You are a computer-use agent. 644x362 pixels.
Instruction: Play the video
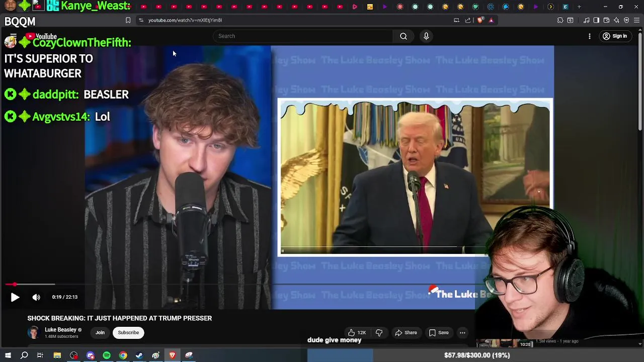point(15,297)
